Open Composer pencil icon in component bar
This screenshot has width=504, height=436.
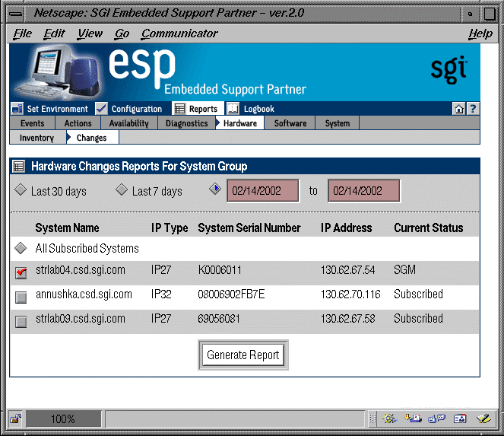tap(483, 418)
